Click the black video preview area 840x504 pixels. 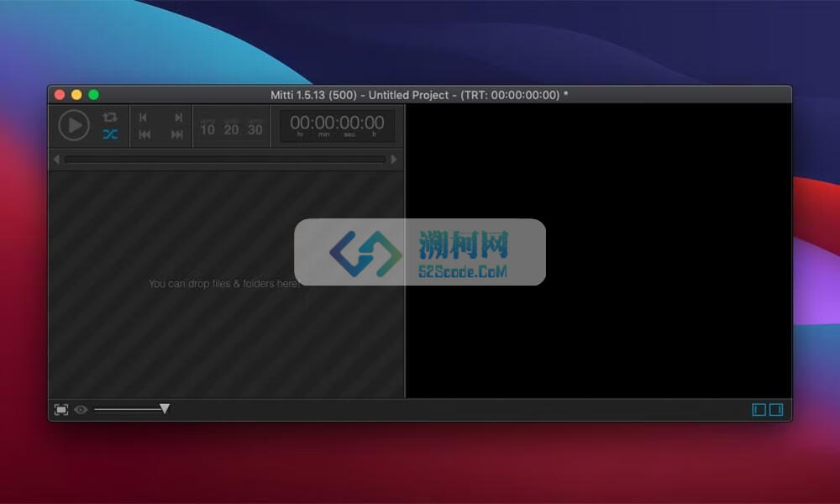(x=598, y=250)
